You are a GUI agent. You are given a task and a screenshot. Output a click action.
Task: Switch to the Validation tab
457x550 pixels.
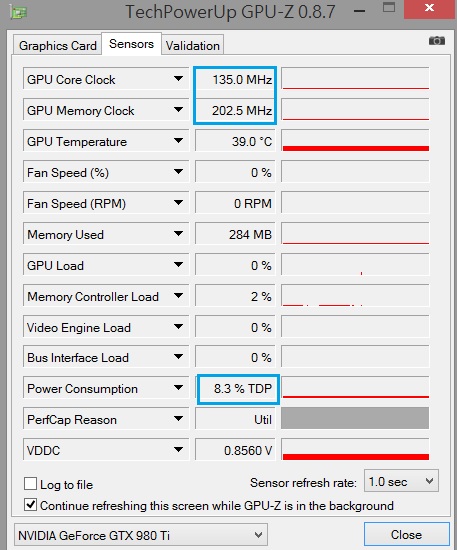pos(193,45)
